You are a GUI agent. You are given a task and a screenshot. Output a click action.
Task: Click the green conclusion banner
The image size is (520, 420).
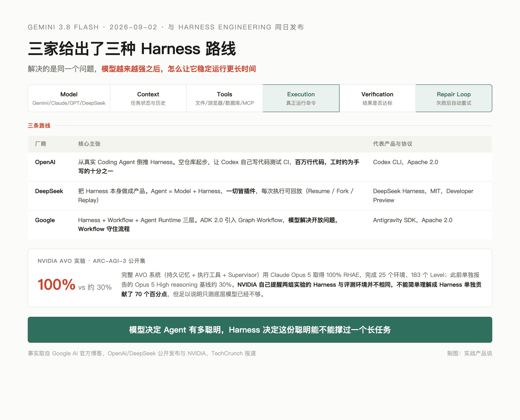point(260,330)
